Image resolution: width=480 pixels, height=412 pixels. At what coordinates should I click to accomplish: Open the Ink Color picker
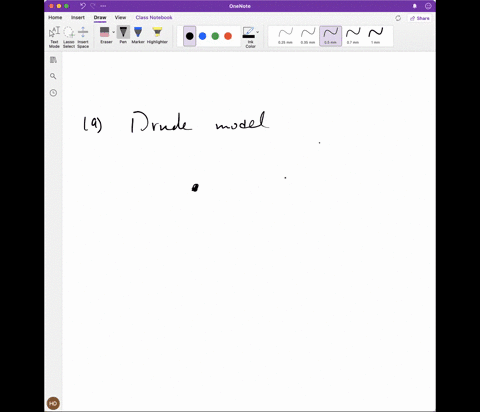pos(249,37)
